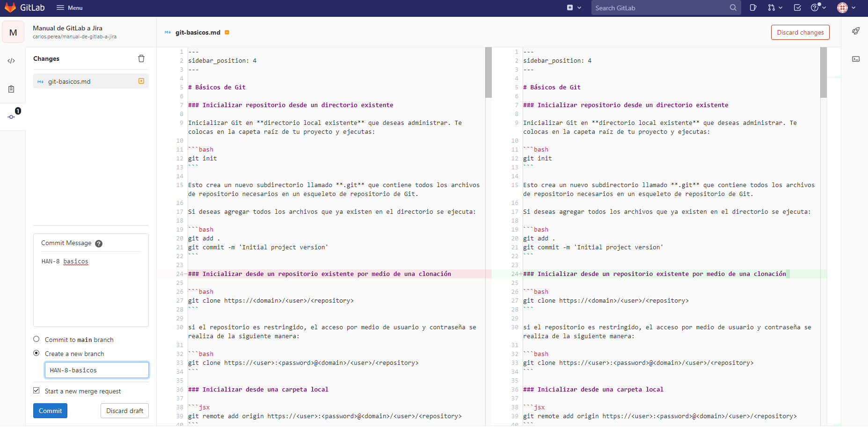
Task: Open the Terminal icon in right sidebar
Action: click(856, 59)
